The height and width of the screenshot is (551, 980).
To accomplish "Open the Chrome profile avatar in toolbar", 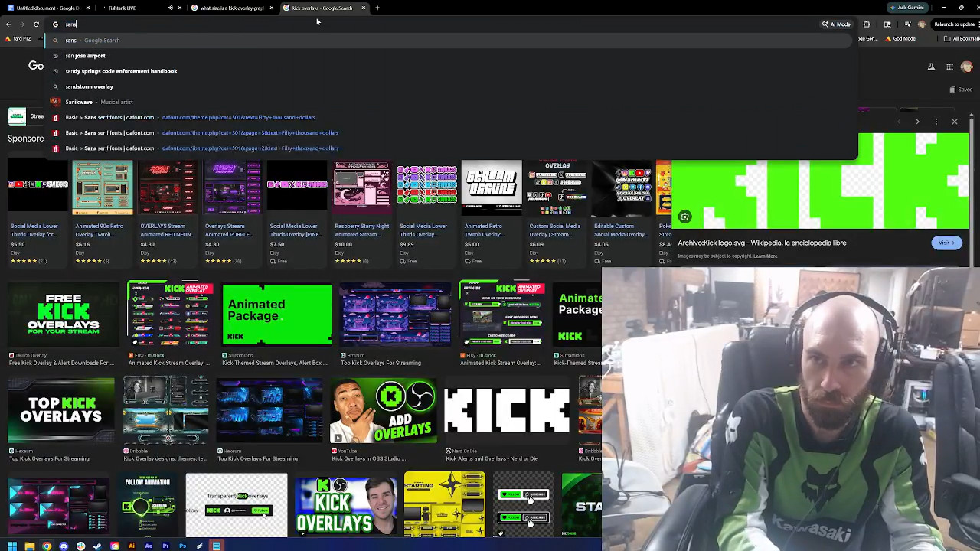I will click(923, 24).
